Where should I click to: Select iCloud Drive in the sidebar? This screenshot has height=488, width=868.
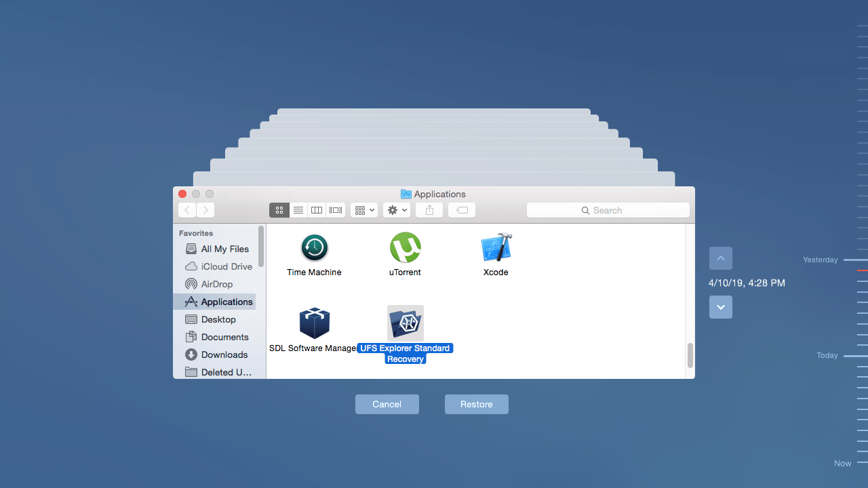click(224, 266)
